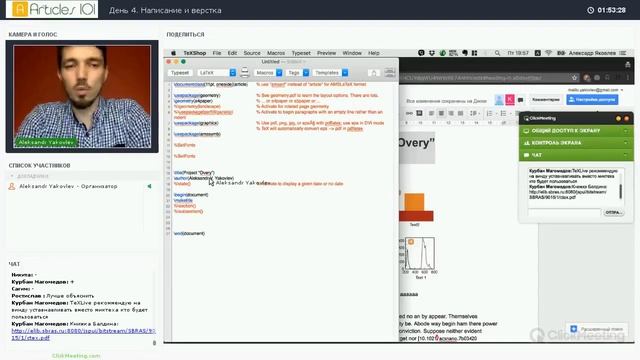This screenshot has width=640, height=360.
Task: Click the bookmark star in browser address bar
Action: [574, 78]
